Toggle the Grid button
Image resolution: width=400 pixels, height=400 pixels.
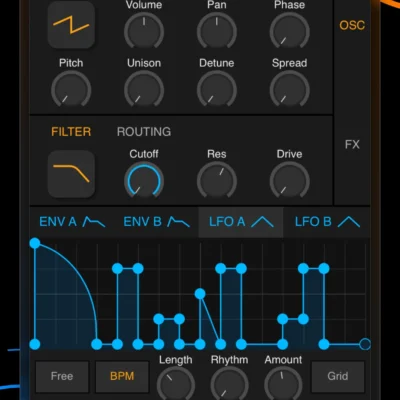click(x=338, y=376)
